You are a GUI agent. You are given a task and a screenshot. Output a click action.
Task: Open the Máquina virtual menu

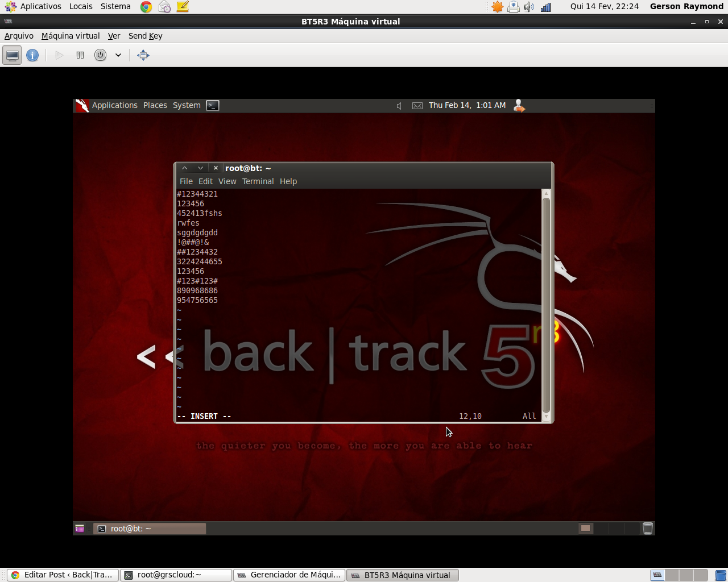pyautogui.click(x=71, y=36)
